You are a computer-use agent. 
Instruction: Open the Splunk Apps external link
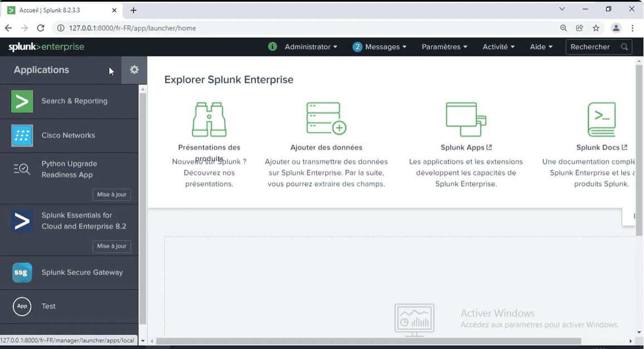tap(466, 147)
